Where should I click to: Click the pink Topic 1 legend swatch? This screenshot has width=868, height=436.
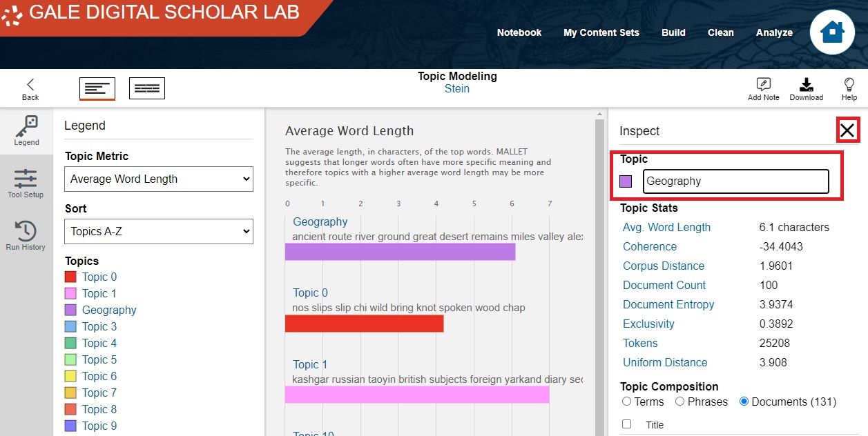[70, 293]
